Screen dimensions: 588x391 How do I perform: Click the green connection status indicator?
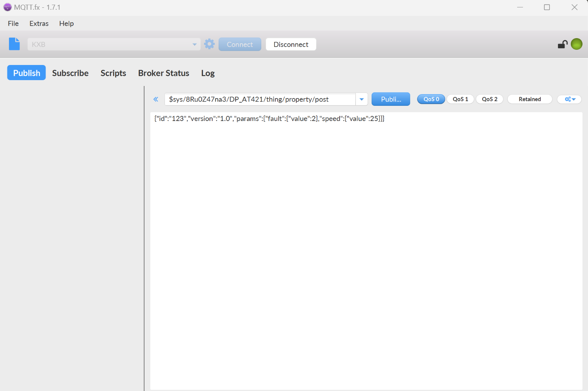pyautogui.click(x=577, y=44)
